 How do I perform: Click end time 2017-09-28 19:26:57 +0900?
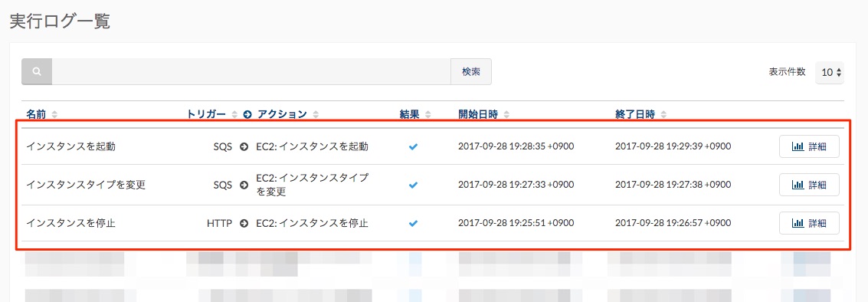click(673, 223)
